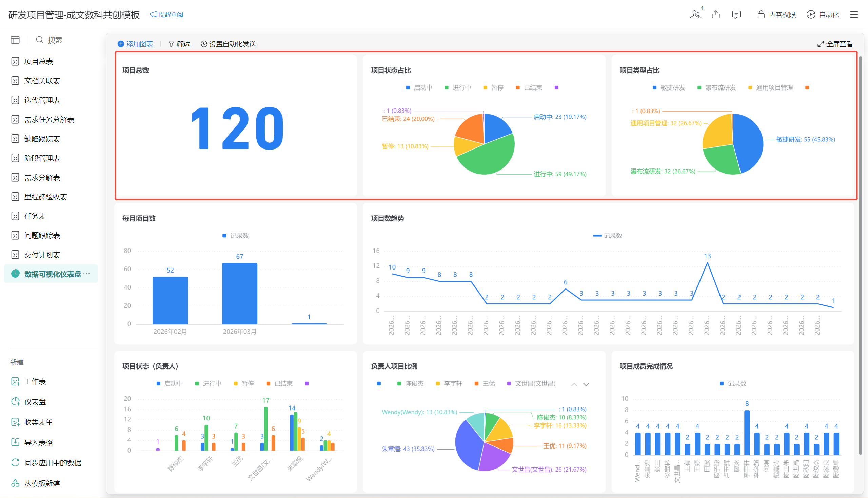This screenshot has width=868, height=498.
Task: Click the 添加图表 button
Action: point(135,44)
